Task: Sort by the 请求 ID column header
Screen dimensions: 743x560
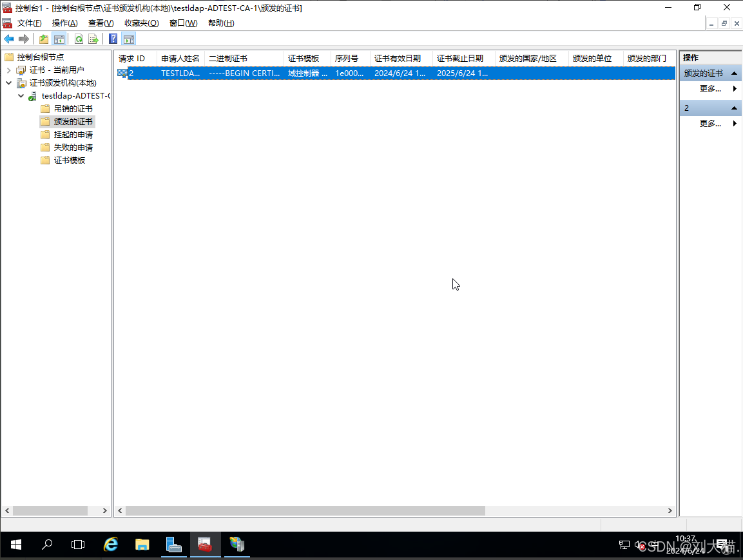Action: point(135,58)
